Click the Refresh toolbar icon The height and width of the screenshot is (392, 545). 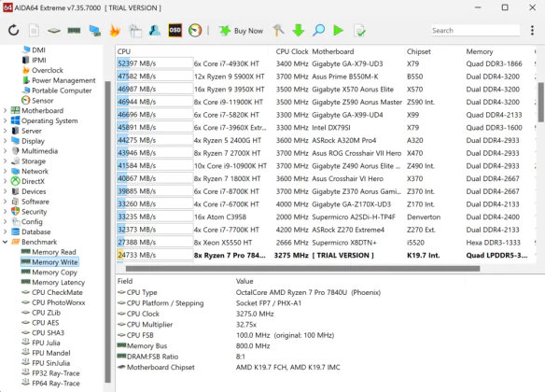point(14,31)
